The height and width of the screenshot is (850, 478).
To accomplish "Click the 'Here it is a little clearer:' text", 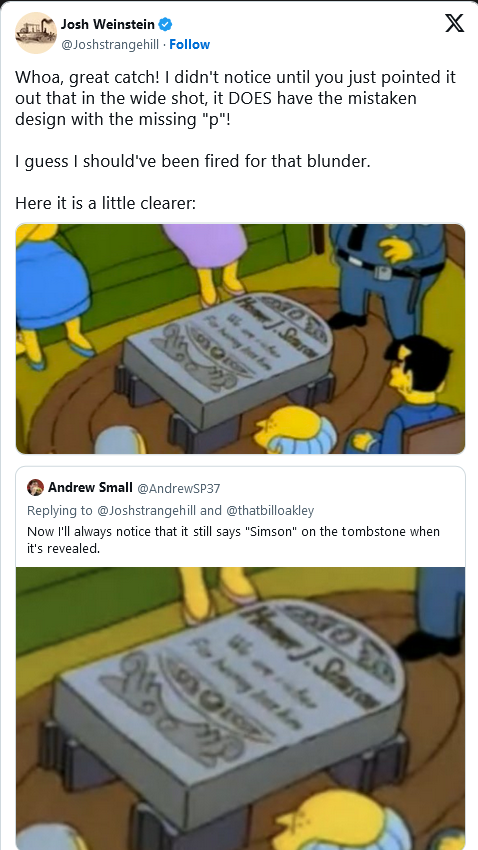I will tap(105, 203).
